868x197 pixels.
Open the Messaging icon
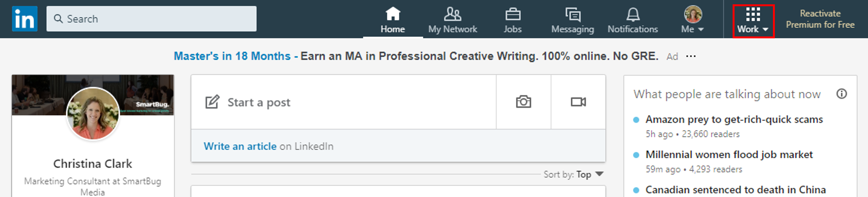click(x=573, y=14)
